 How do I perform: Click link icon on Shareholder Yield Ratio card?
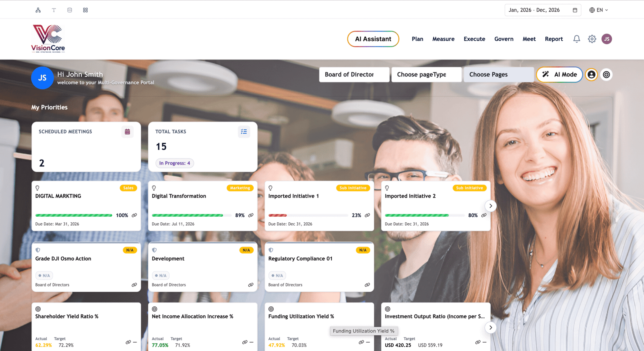128,342
